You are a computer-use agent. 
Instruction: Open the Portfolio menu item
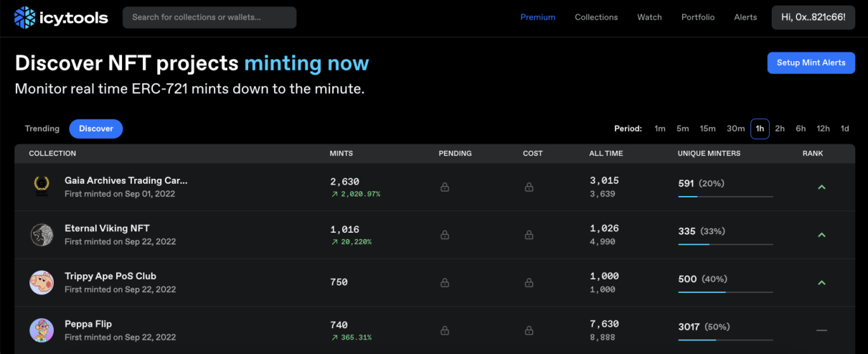click(x=697, y=17)
